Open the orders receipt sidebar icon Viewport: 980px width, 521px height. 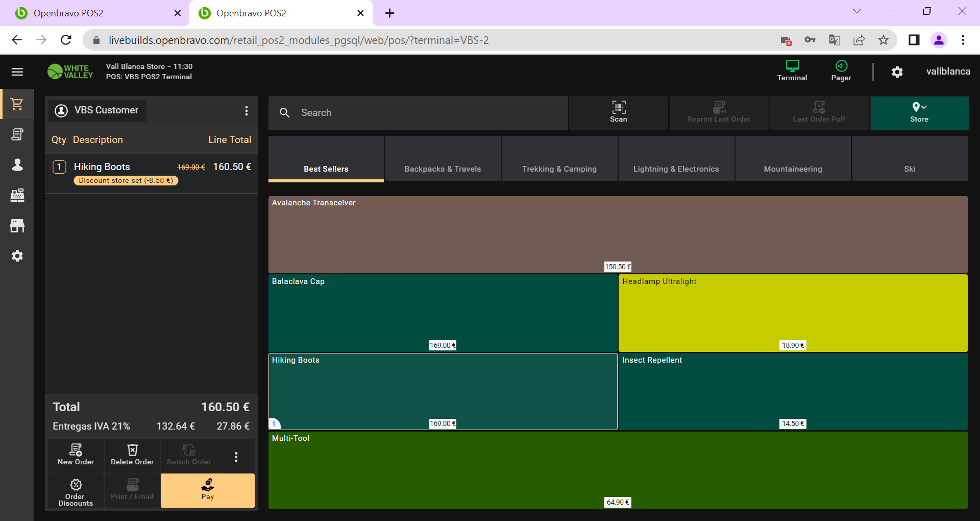17,134
